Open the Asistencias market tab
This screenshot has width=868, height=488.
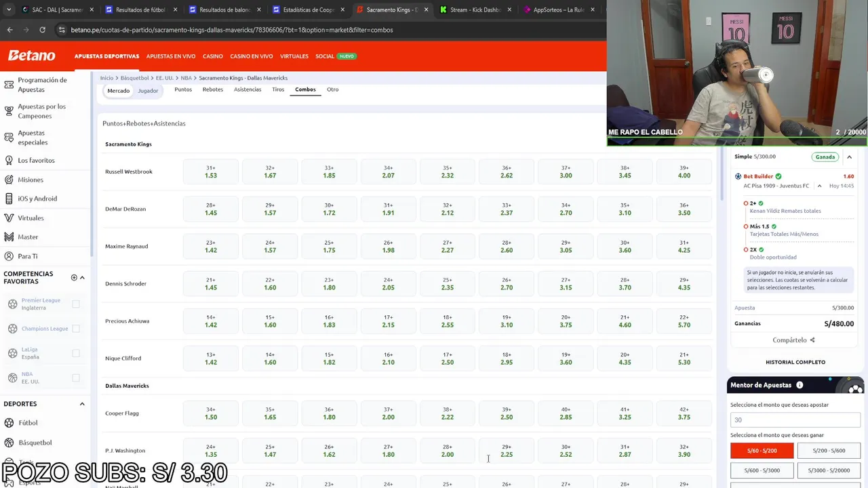pyautogui.click(x=248, y=89)
